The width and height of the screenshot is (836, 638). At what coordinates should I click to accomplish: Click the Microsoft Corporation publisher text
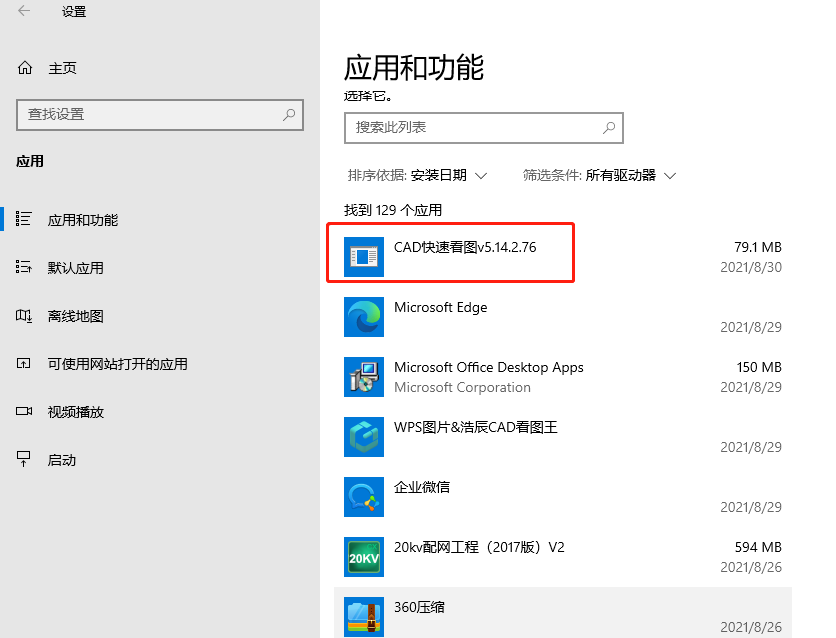click(x=462, y=387)
